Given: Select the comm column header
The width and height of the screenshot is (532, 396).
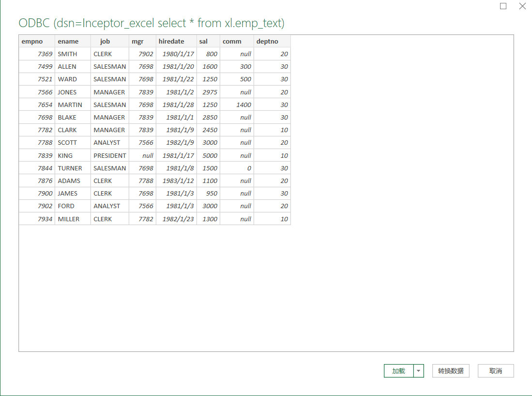Looking at the screenshot, I should tap(237, 41).
